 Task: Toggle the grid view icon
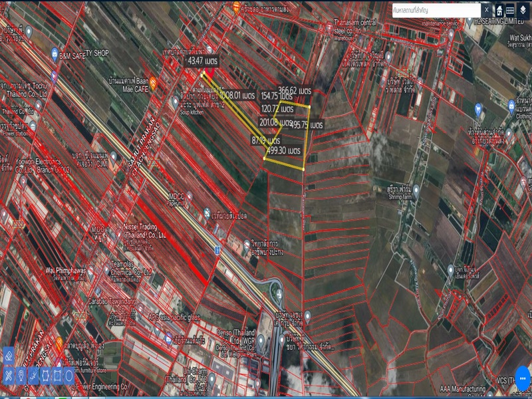[x=510, y=10]
